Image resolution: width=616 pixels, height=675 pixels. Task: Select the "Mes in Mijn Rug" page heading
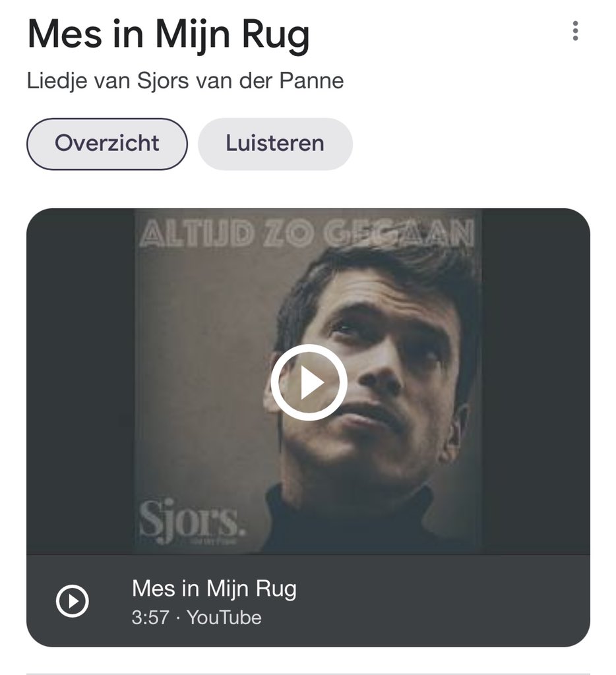(x=168, y=34)
